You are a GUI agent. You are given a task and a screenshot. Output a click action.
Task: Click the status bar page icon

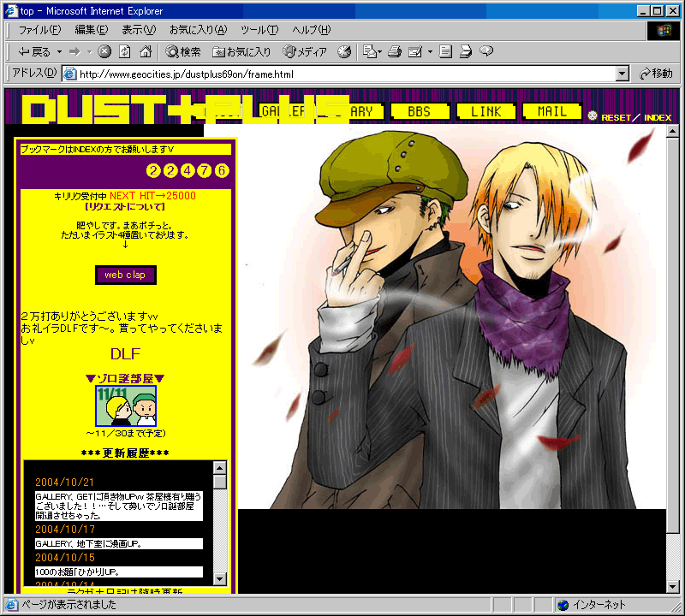click(11, 605)
